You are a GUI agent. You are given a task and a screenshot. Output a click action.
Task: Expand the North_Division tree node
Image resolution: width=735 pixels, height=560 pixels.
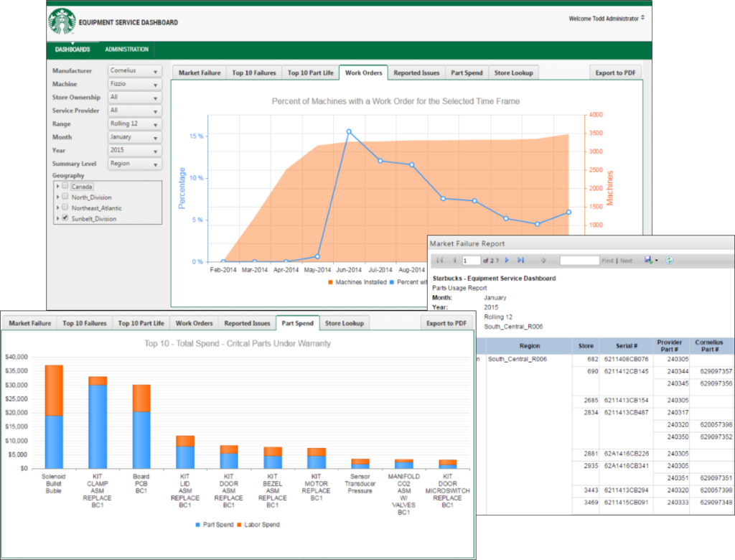pos(57,197)
